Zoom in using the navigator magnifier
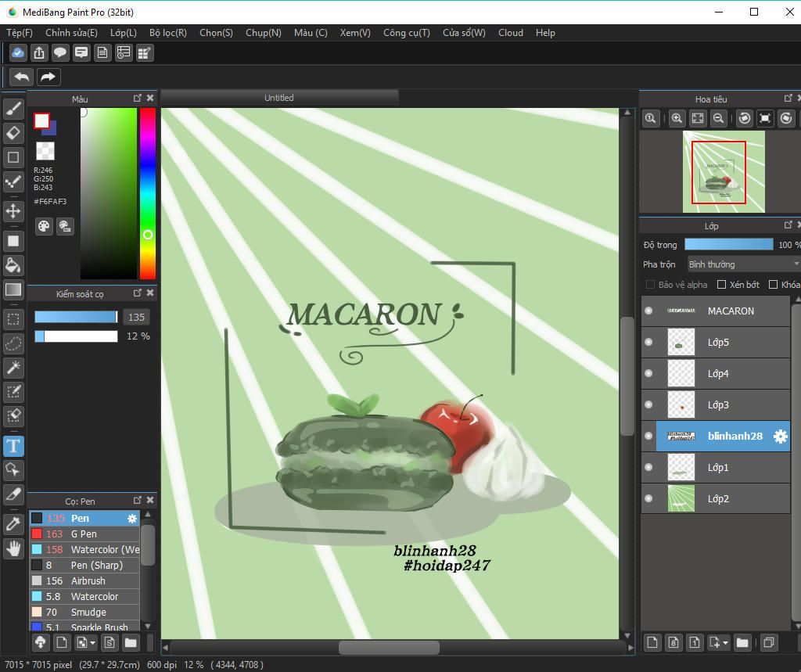Image resolution: width=801 pixels, height=672 pixels. (x=677, y=119)
